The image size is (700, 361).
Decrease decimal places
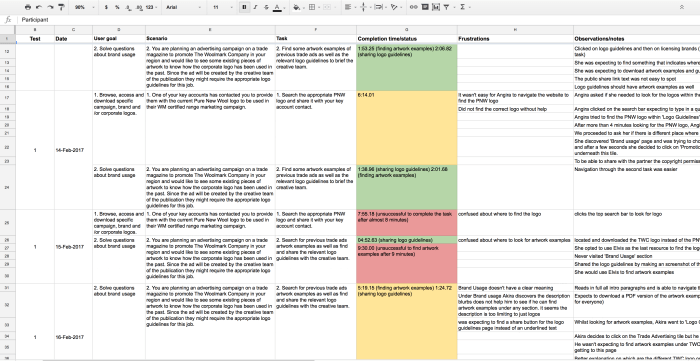click(128, 7)
